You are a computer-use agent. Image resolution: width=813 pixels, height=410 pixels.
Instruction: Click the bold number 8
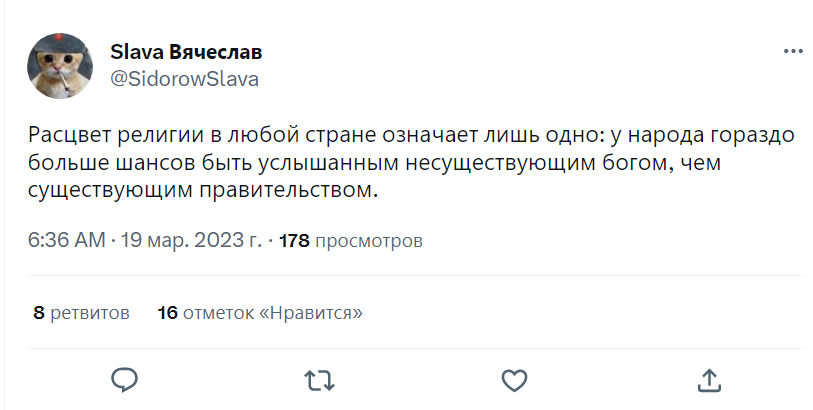[38, 313]
